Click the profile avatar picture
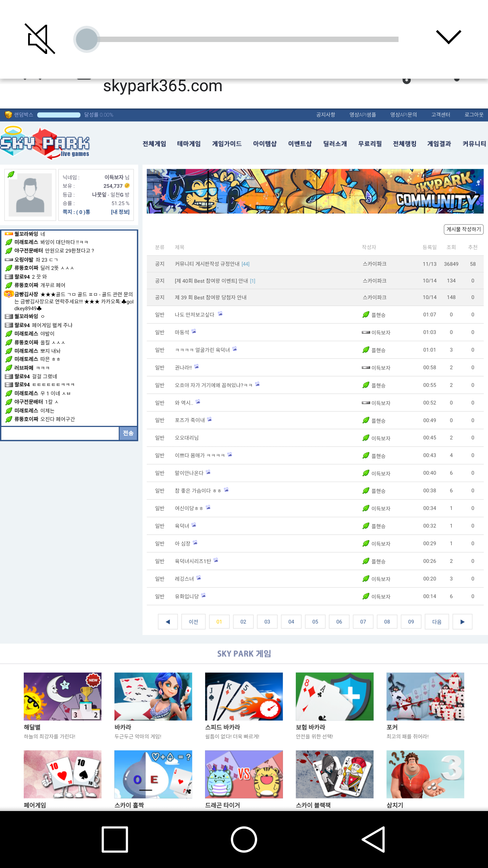The width and height of the screenshot is (488, 868). pyautogui.click(x=30, y=195)
